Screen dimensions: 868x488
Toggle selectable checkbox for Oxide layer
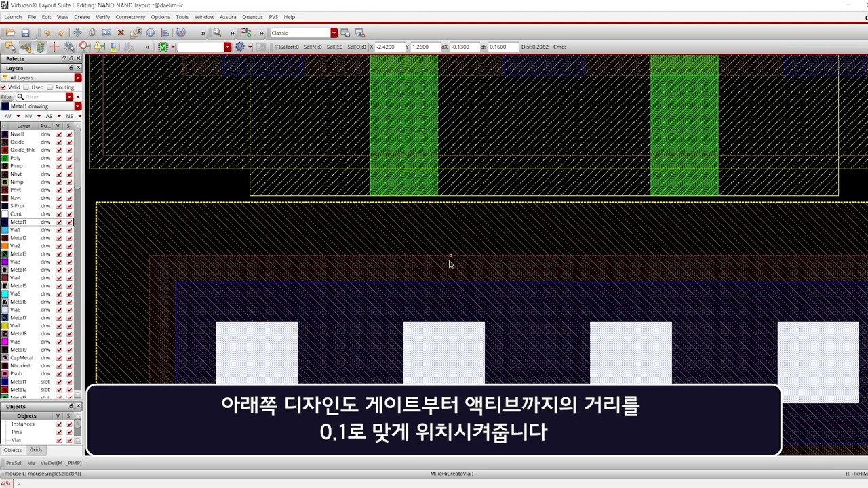(x=69, y=142)
